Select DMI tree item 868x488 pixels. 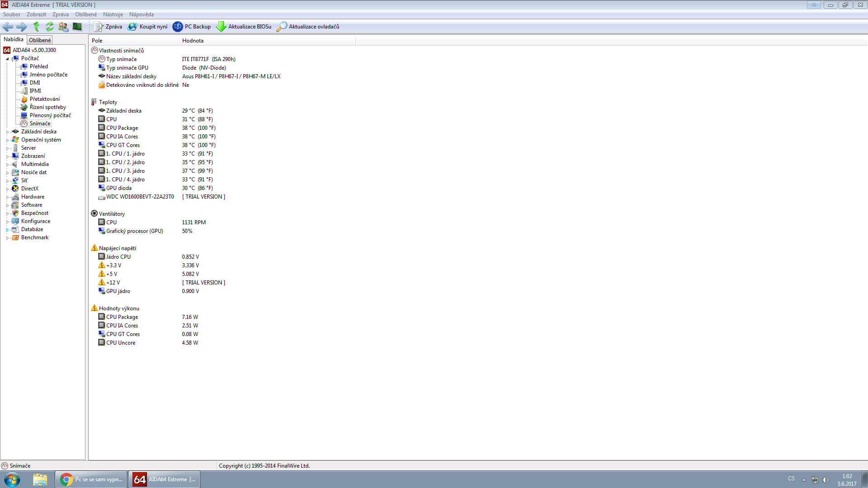pyautogui.click(x=31, y=83)
